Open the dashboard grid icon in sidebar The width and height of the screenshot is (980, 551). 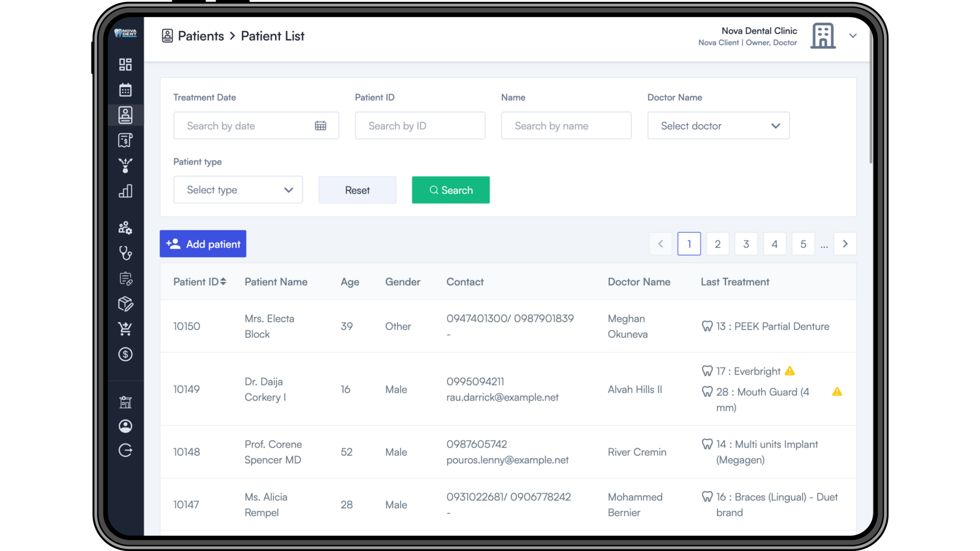click(125, 64)
